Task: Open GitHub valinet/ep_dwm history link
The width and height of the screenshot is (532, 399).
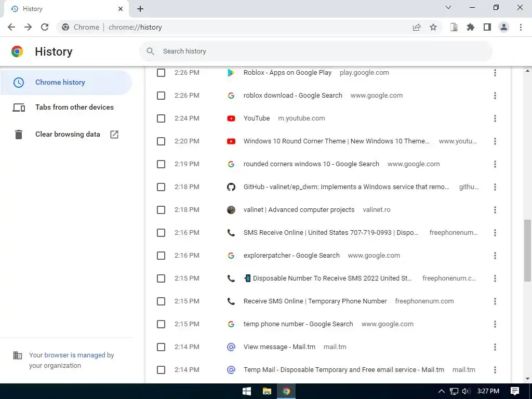Action: (x=346, y=187)
